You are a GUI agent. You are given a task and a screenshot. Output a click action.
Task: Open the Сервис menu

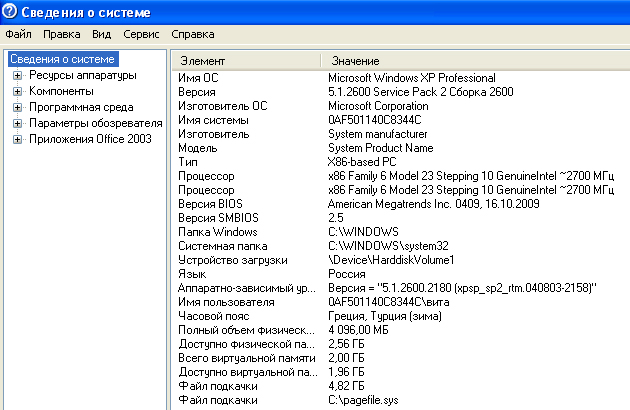pyautogui.click(x=140, y=34)
